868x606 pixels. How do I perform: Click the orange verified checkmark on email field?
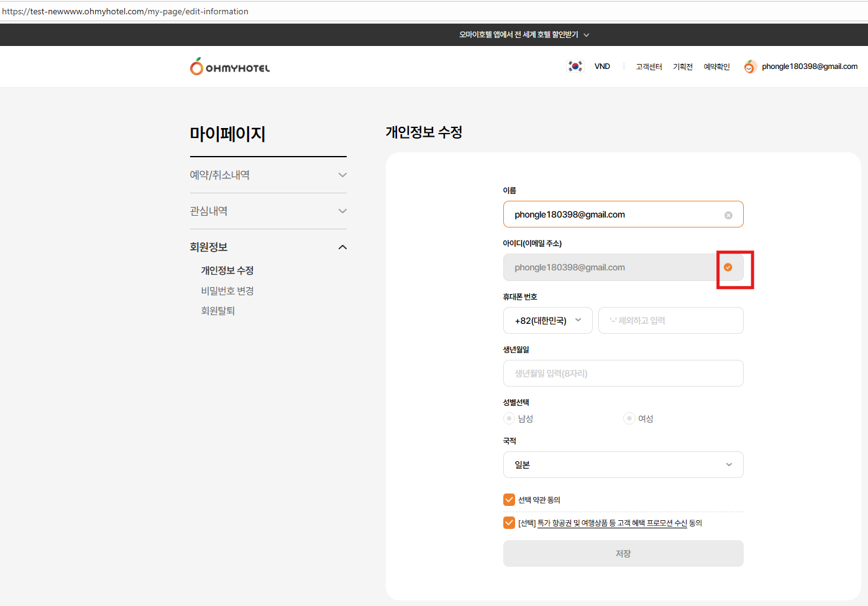coord(728,267)
